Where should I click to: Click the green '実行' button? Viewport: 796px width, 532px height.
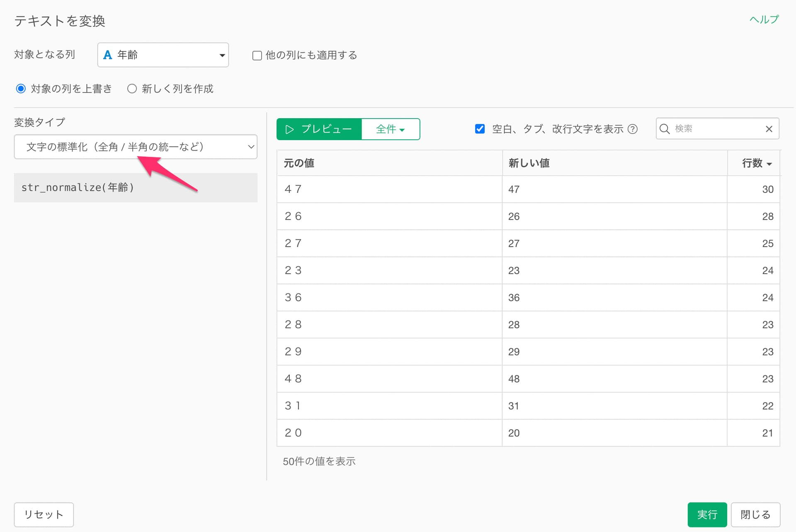coord(707,515)
